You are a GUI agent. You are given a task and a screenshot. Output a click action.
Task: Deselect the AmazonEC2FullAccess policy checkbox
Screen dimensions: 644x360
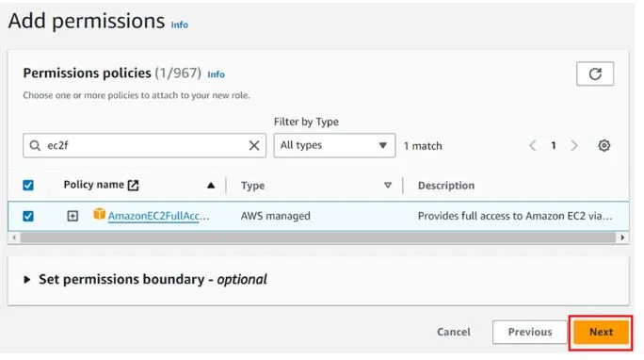click(x=28, y=216)
